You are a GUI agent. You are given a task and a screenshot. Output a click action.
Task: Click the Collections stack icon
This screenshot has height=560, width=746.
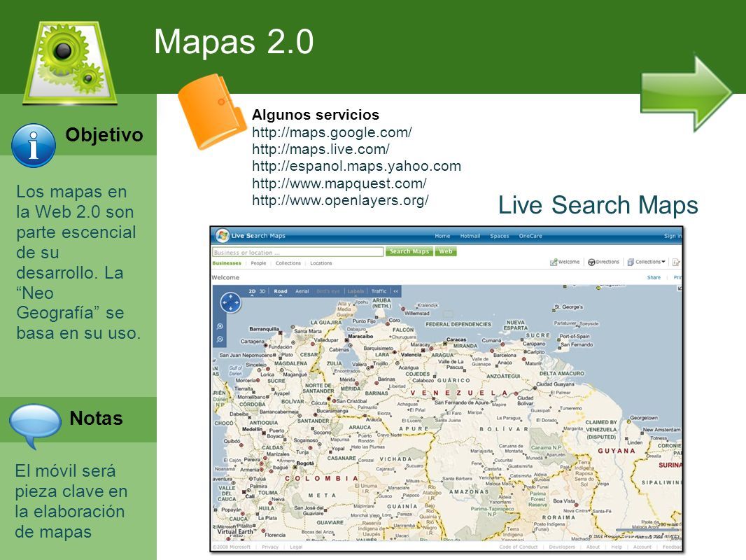pos(631,262)
